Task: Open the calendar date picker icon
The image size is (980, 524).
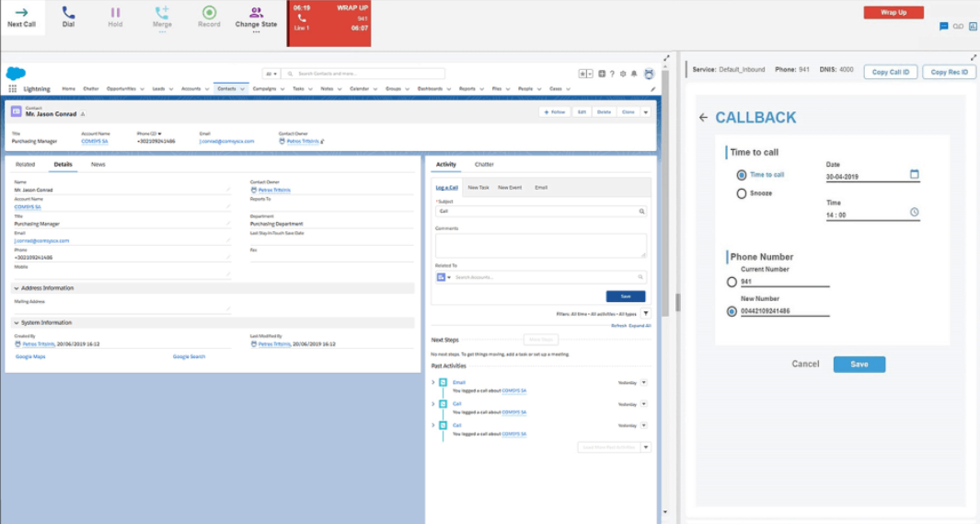Action: tap(914, 174)
